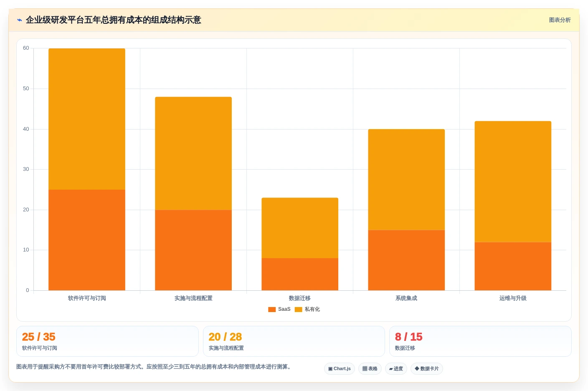The image size is (588, 391).
Task: Click the SaaS segment of the 系统集成 bar
Action: pos(406,260)
